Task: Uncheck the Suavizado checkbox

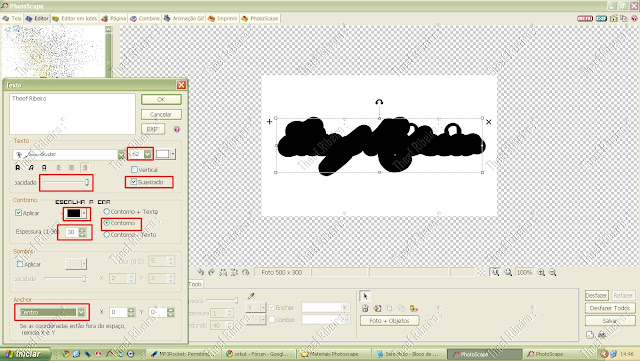Action: pyautogui.click(x=134, y=182)
